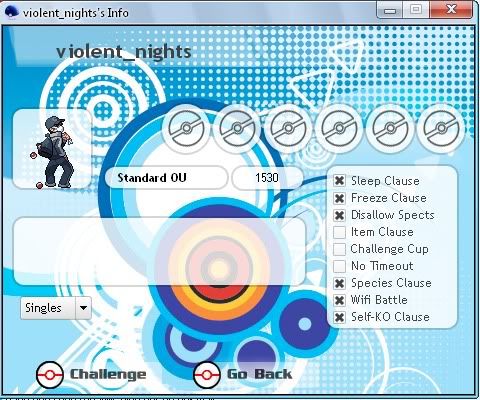
Task: Click the first empty Pokeball team slot
Action: coord(186,129)
